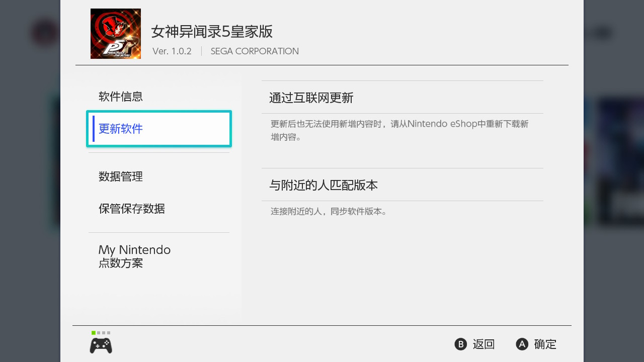The height and width of the screenshot is (362, 644).
Task: Open 数据管理 in the sidebar
Action: tap(159, 176)
